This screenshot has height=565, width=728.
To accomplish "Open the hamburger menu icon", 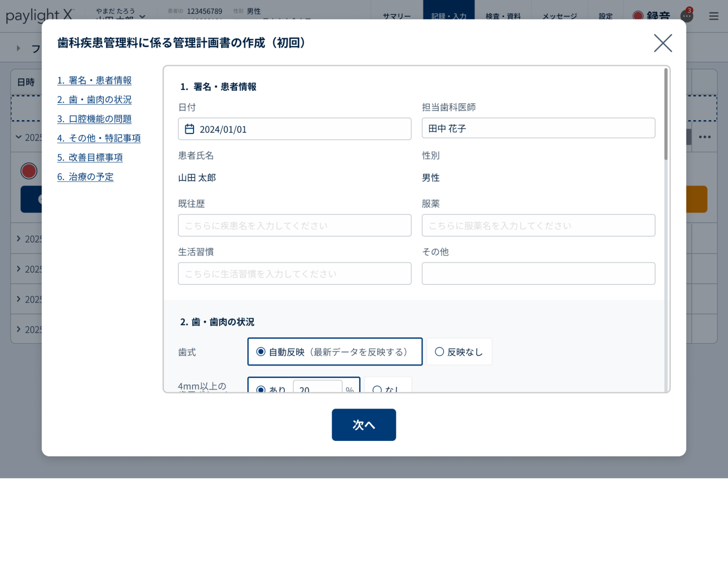I will (x=713, y=16).
